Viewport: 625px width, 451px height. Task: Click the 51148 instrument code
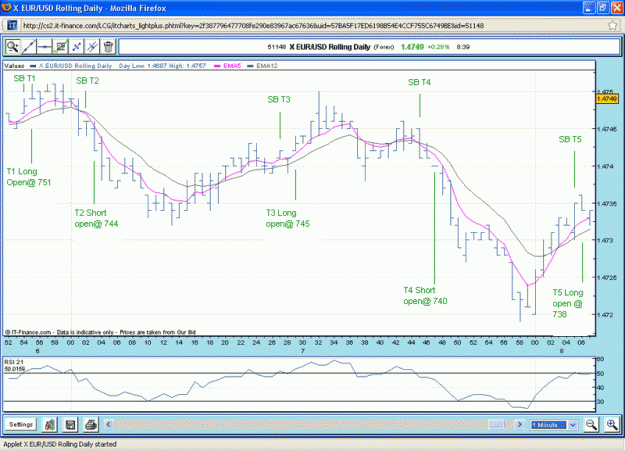click(x=277, y=47)
